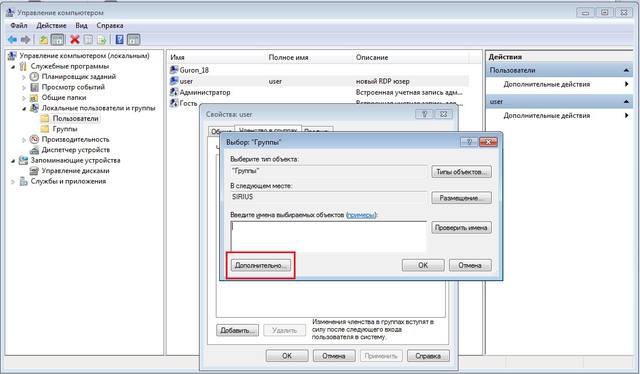640x374 pixels.
Task: Click the Дополнительно button
Action: coord(261,265)
